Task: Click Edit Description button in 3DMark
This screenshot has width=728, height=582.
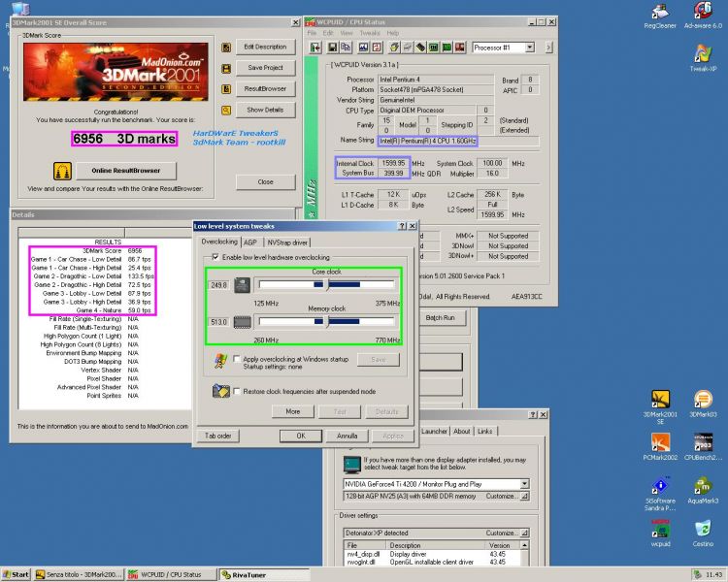Action: click(x=265, y=47)
